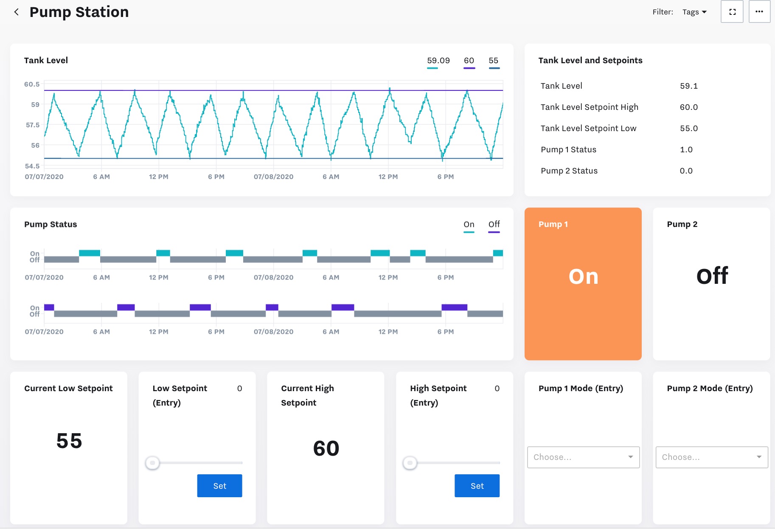Click the Pump 1 Mode (Entry) heading

(581, 389)
